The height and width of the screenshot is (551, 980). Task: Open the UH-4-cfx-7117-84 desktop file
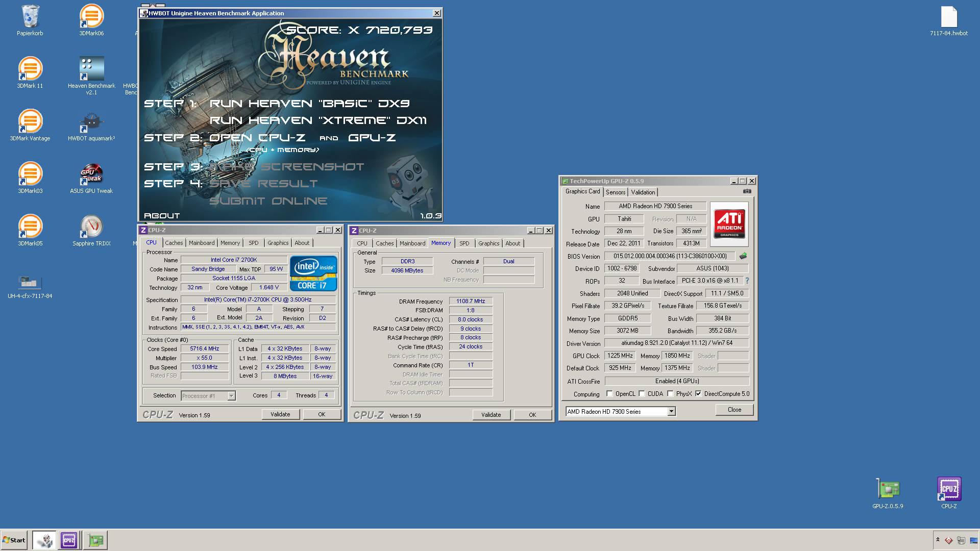coord(30,286)
